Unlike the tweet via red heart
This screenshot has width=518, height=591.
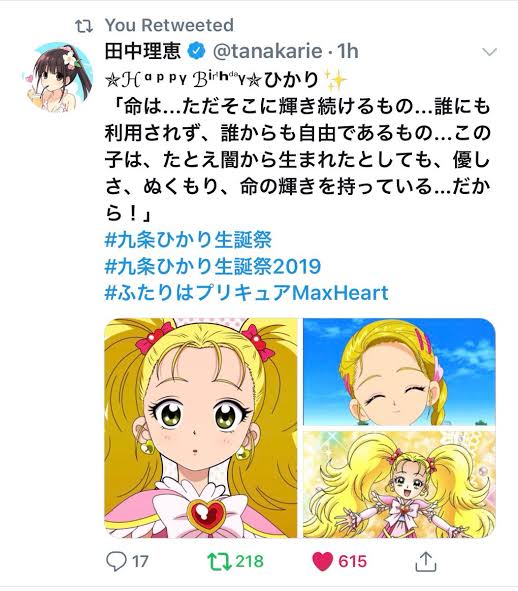pyautogui.click(x=323, y=561)
